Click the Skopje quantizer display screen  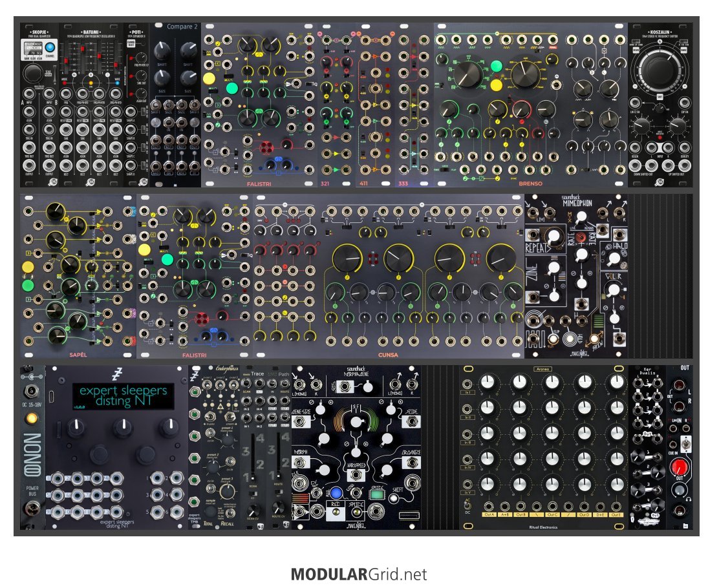click(33, 48)
